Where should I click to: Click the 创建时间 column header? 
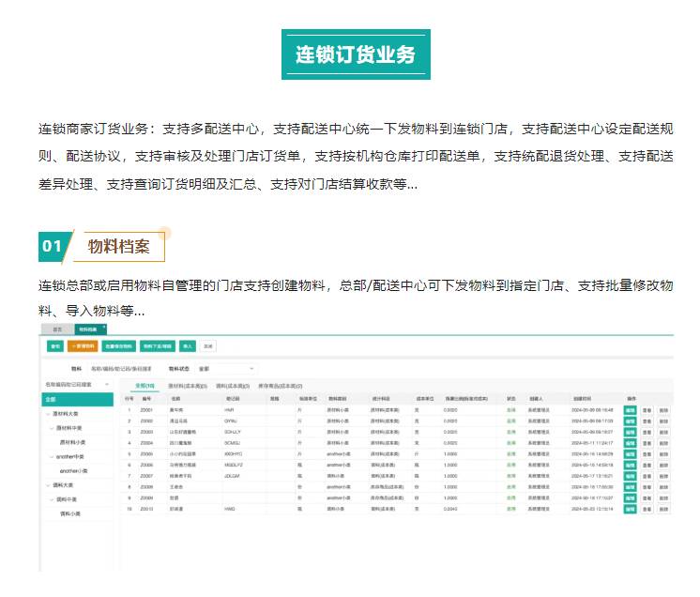[582, 399]
